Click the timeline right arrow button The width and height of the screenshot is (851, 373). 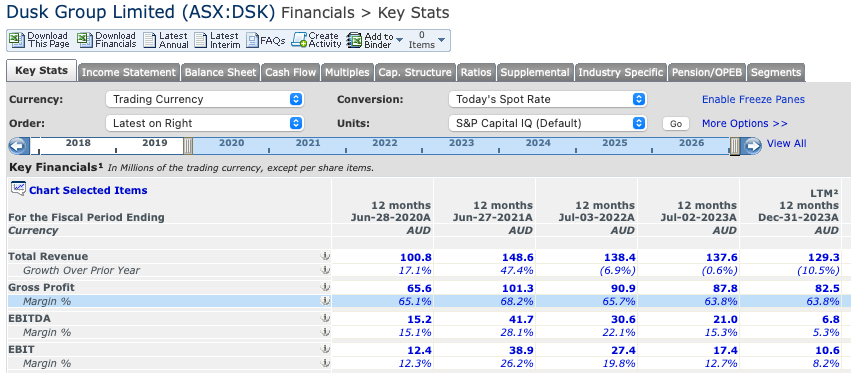(752, 146)
